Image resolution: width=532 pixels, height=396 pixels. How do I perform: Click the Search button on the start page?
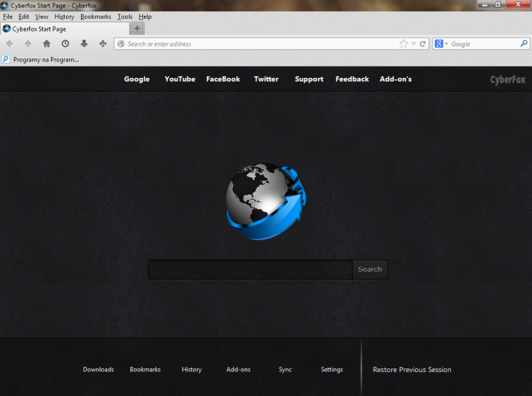[370, 269]
